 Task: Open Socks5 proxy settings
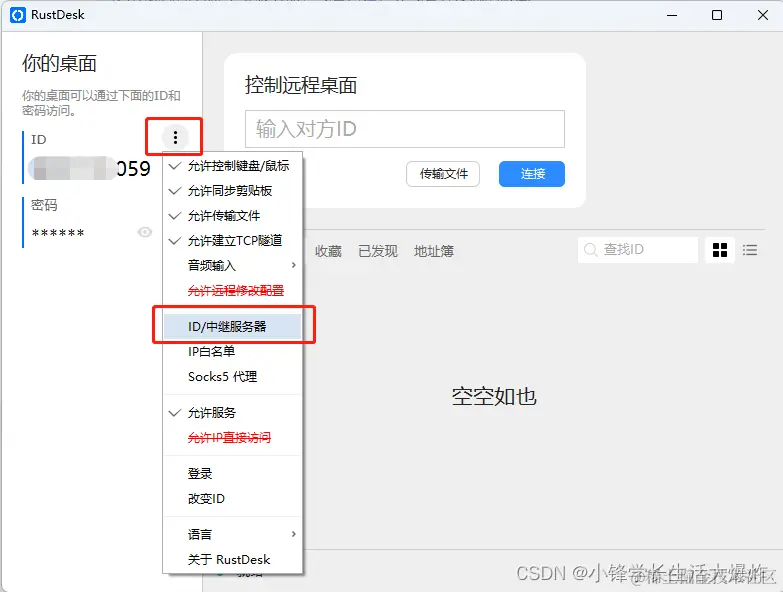point(233,376)
